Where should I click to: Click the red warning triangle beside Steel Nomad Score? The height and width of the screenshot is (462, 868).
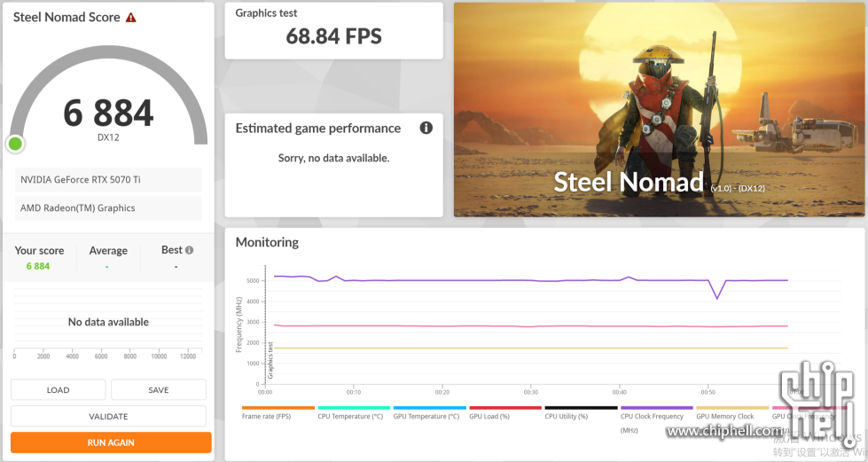pos(131,18)
